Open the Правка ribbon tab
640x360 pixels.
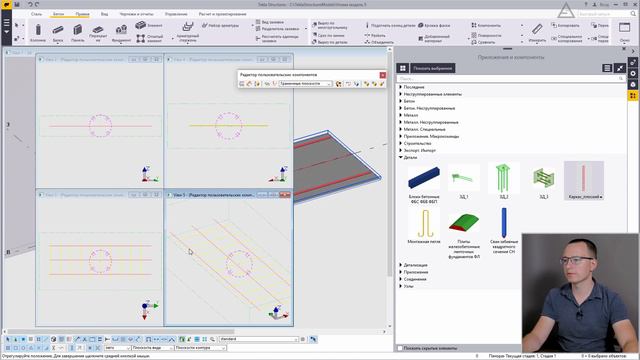(x=82, y=14)
